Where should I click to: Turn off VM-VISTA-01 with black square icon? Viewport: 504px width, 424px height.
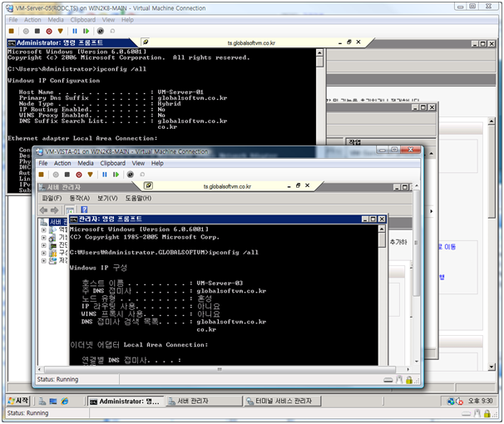click(67, 175)
